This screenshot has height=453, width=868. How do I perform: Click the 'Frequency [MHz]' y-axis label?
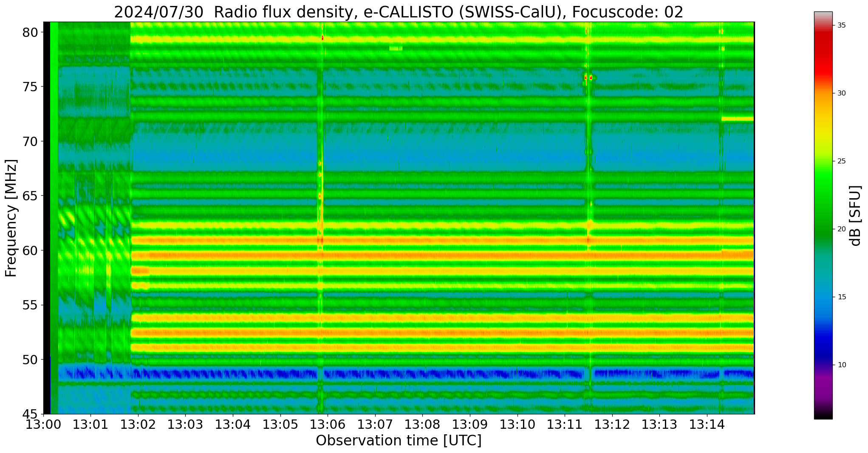pyautogui.click(x=11, y=218)
